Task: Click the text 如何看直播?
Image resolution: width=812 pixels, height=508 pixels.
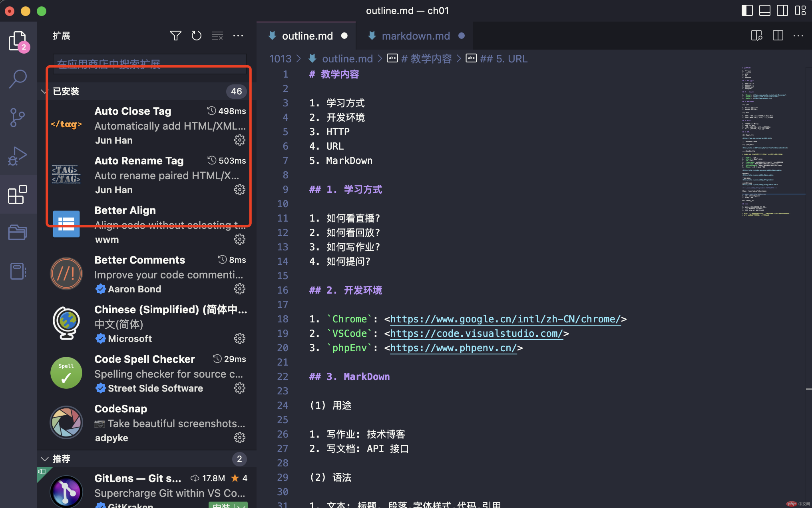Action: pos(353,218)
